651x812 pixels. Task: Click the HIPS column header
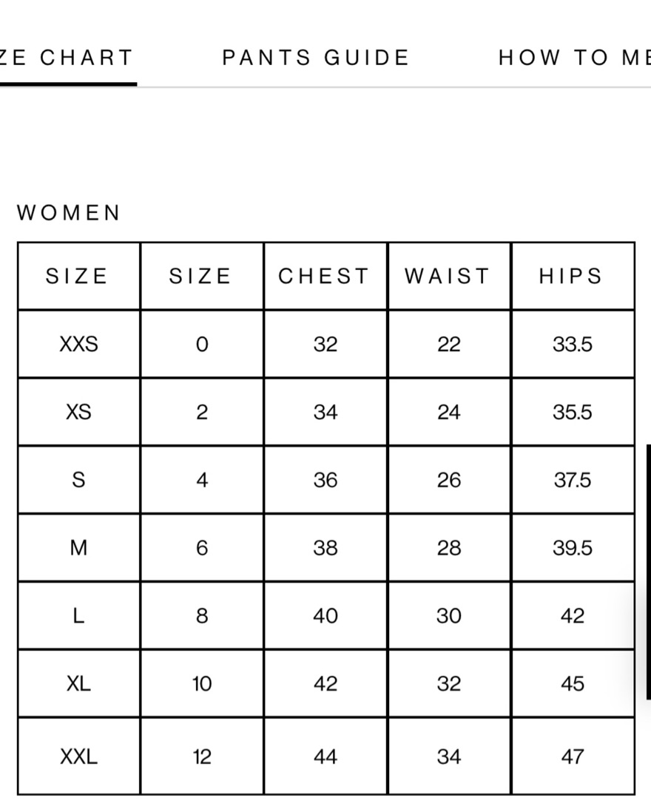coord(573,276)
